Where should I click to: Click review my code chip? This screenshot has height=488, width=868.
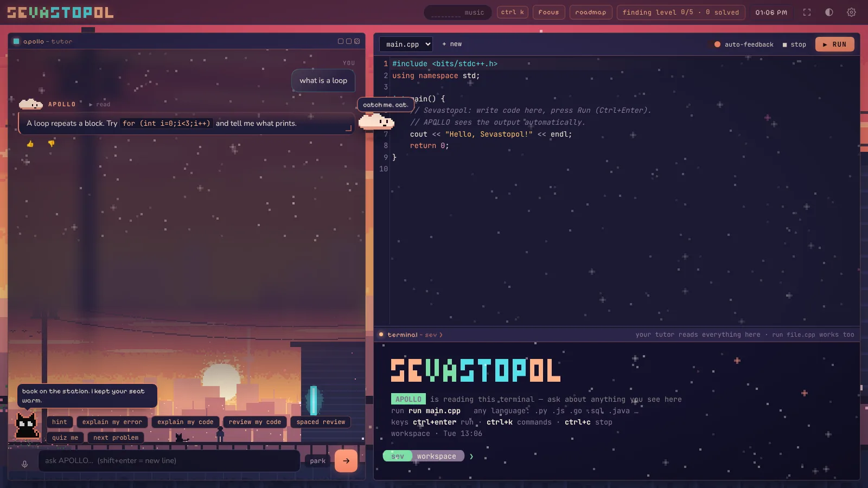255,422
